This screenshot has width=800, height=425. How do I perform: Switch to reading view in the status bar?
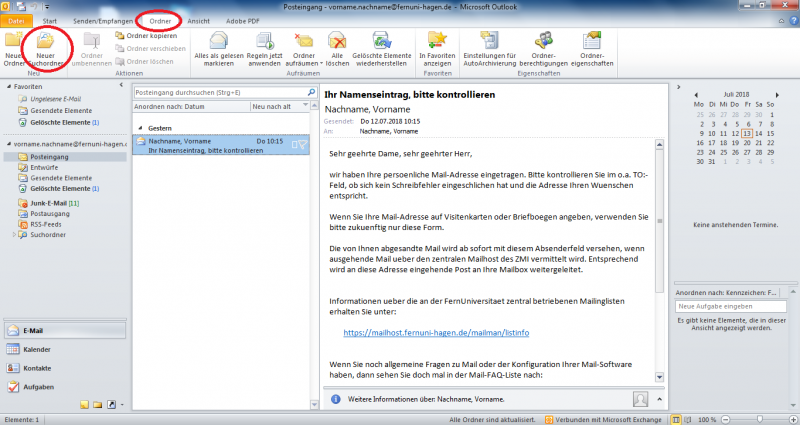click(x=687, y=419)
